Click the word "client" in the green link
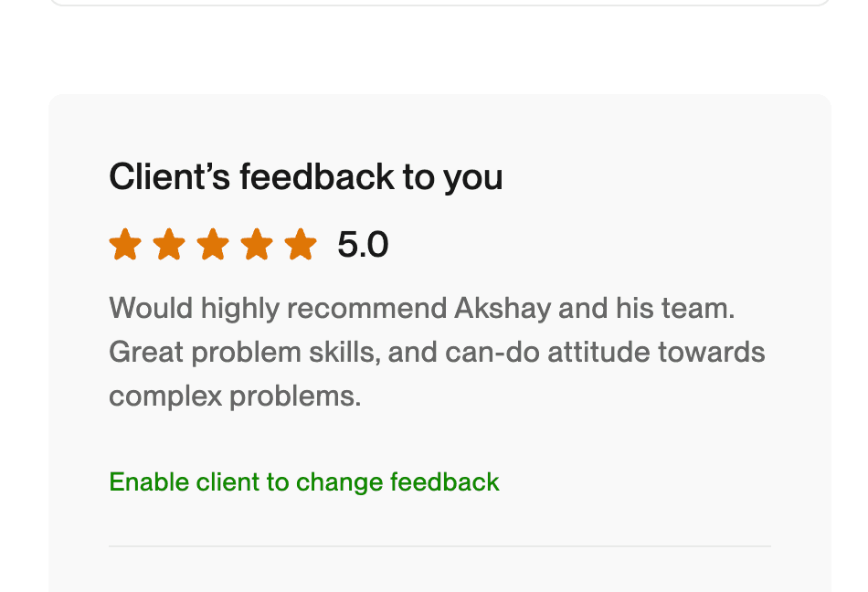This screenshot has height=592, width=868. coord(228,481)
